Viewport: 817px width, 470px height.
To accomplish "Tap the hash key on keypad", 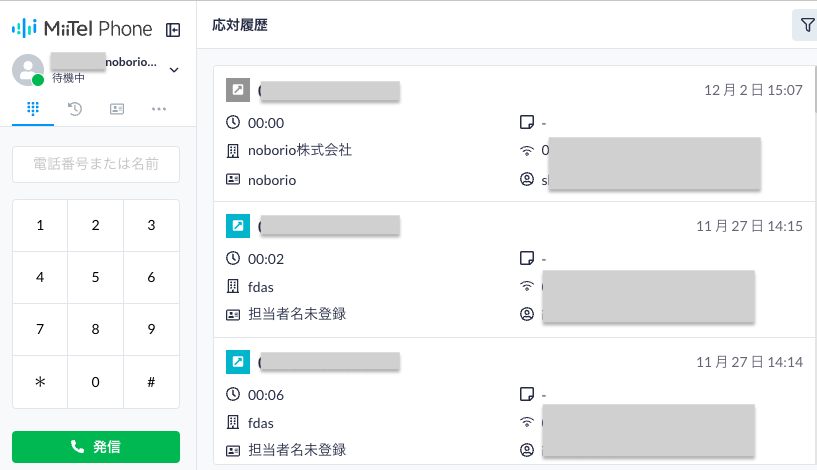I will pyautogui.click(x=151, y=382).
